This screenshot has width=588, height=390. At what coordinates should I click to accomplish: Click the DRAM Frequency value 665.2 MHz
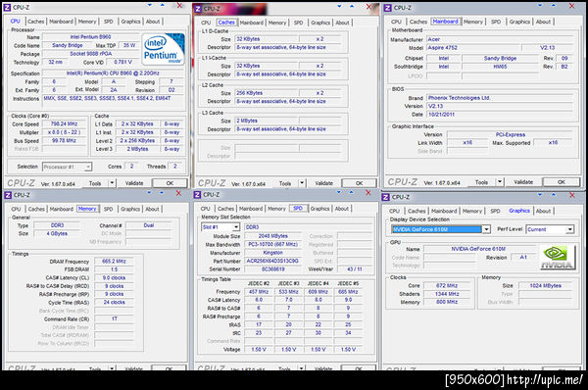coord(114,261)
